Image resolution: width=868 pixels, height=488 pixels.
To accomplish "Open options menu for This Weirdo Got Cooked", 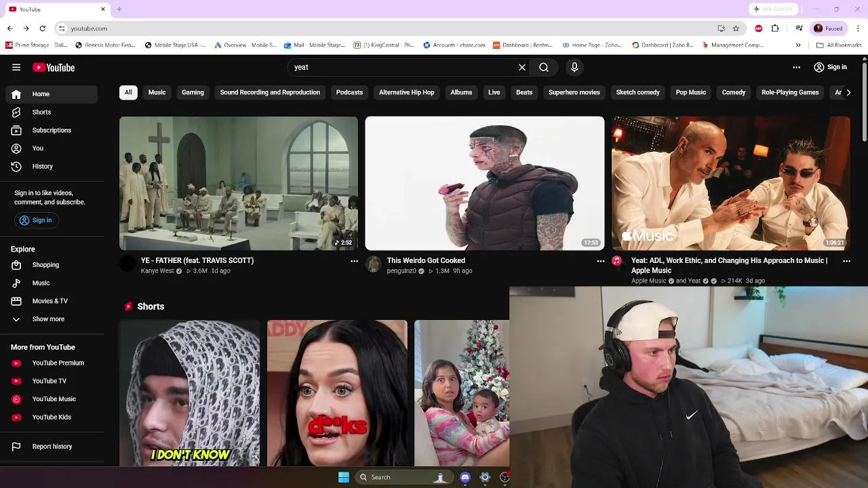I will [600, 261].
